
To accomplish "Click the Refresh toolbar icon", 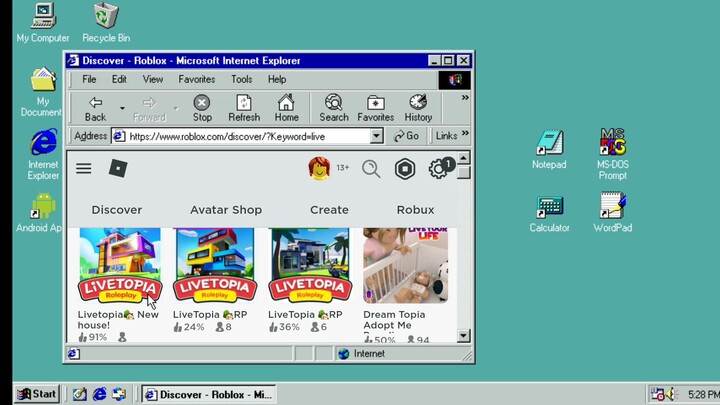I will (x=243, y=108).
